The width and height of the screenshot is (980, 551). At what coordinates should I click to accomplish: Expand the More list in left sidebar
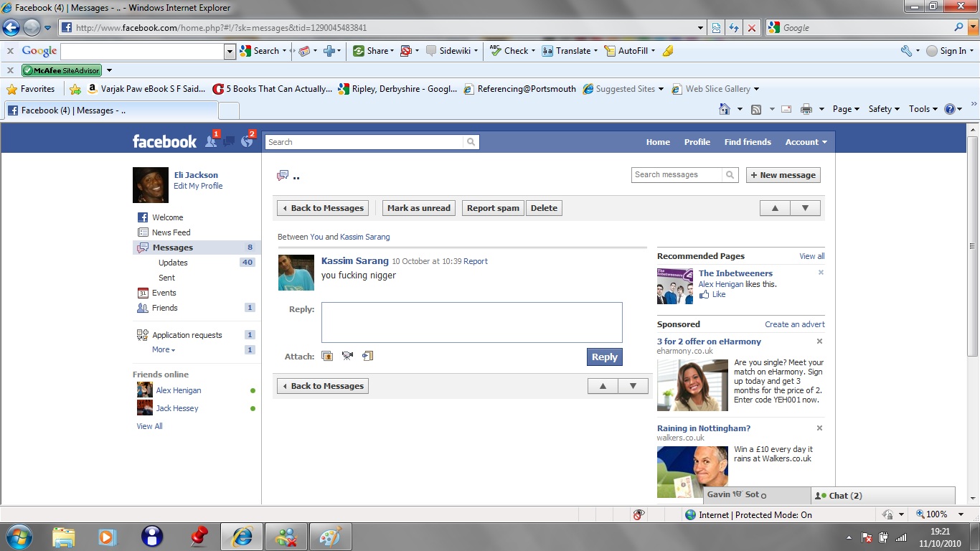[x=164, y=350]
